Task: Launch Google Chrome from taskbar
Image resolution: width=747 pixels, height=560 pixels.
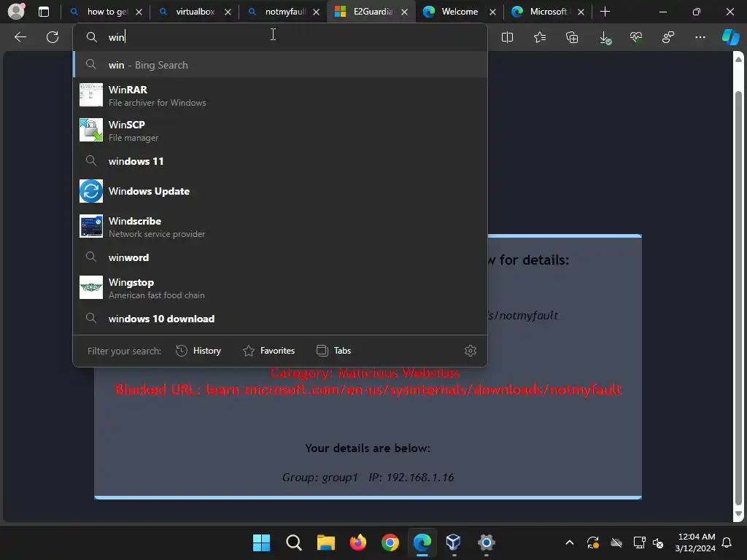Action: 390,542
